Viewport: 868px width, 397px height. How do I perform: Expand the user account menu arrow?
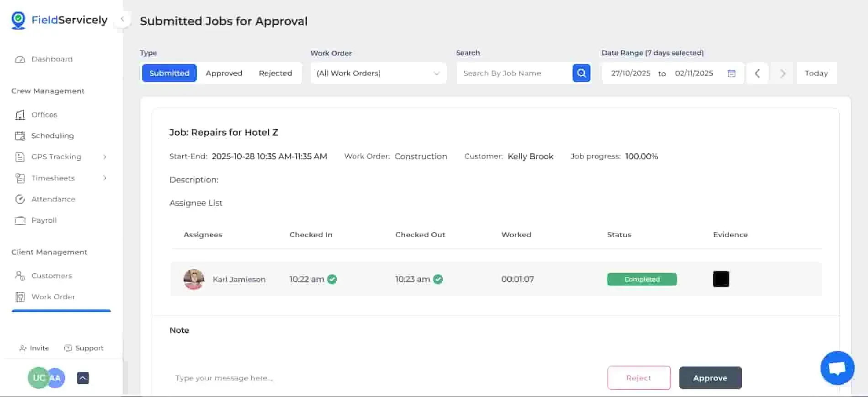click(83, 378)
